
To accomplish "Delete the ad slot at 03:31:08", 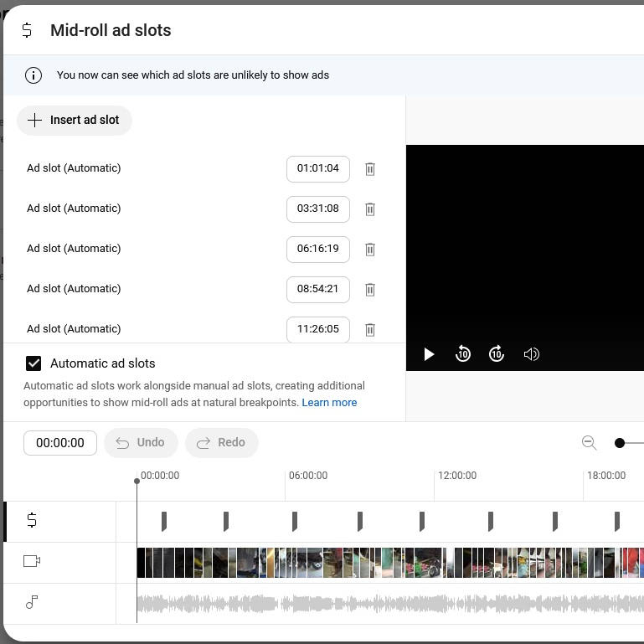I will (369, 209).
